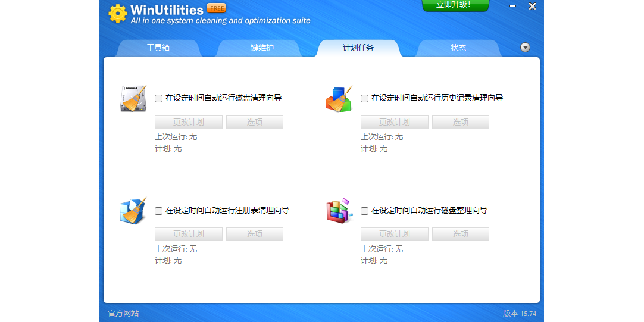Open the 状态 tab

coord(458,48)
